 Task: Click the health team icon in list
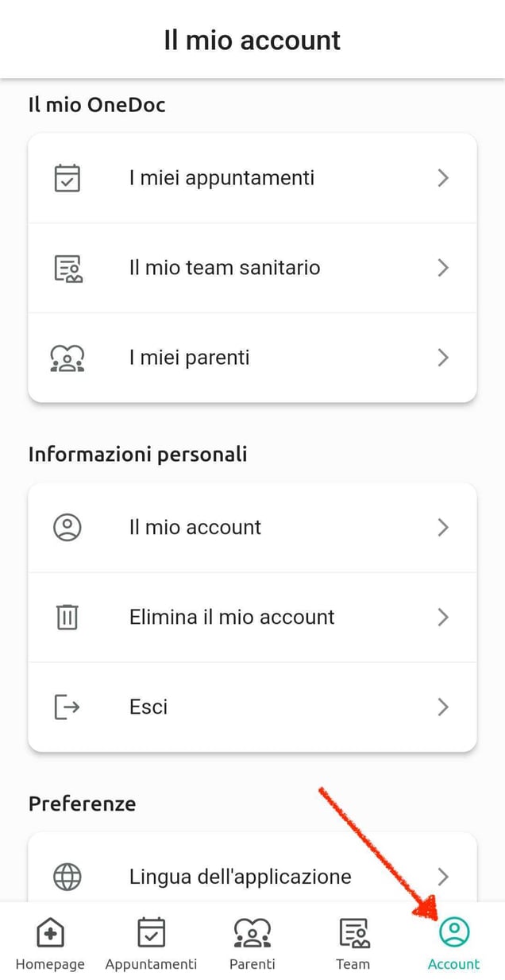tap(67, 268)
